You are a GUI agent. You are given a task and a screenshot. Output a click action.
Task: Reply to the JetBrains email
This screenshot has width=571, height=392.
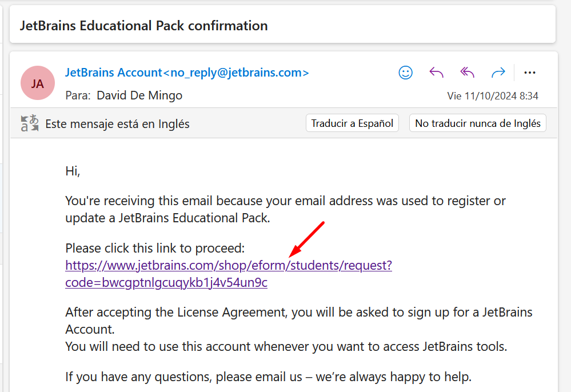coord(436,73)
